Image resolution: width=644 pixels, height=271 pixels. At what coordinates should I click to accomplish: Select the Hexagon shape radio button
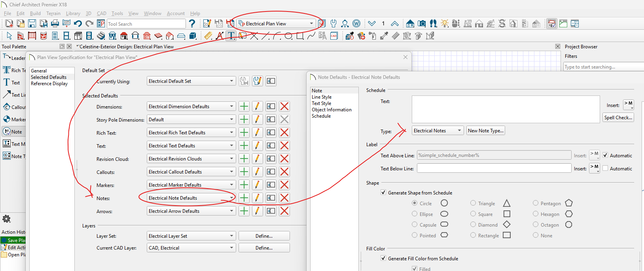click(536, 214)
